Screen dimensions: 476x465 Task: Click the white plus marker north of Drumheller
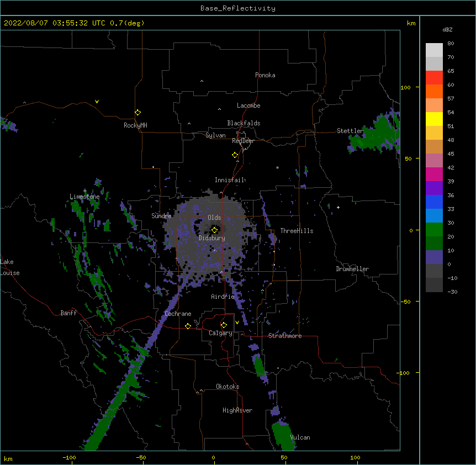click(x=338, y=207)
